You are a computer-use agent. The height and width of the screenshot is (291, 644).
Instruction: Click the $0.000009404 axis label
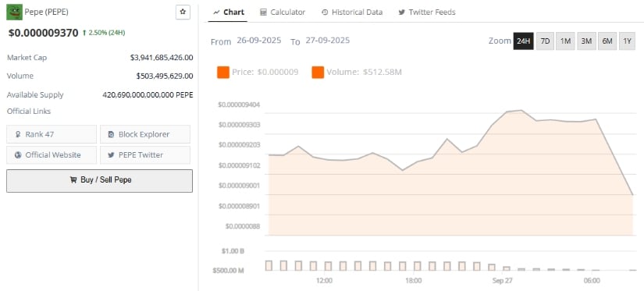[239, 105]
